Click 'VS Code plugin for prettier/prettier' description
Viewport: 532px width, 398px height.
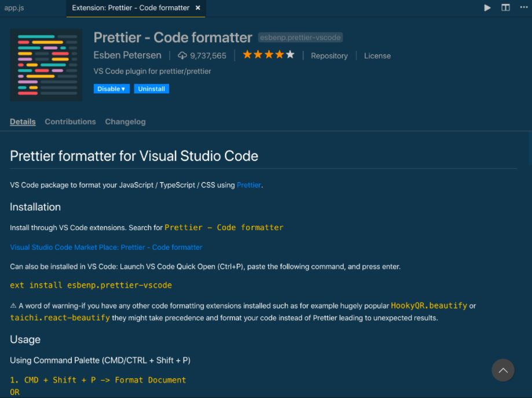[x=152, y=71]
